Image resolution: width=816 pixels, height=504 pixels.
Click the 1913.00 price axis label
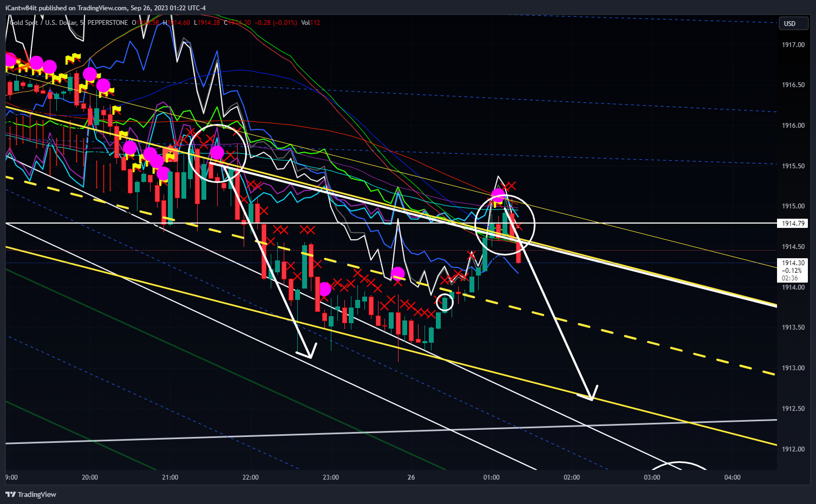click(793, 368)
